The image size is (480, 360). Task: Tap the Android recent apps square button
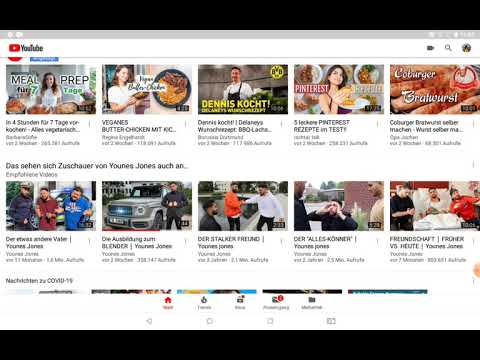(270, 321)
